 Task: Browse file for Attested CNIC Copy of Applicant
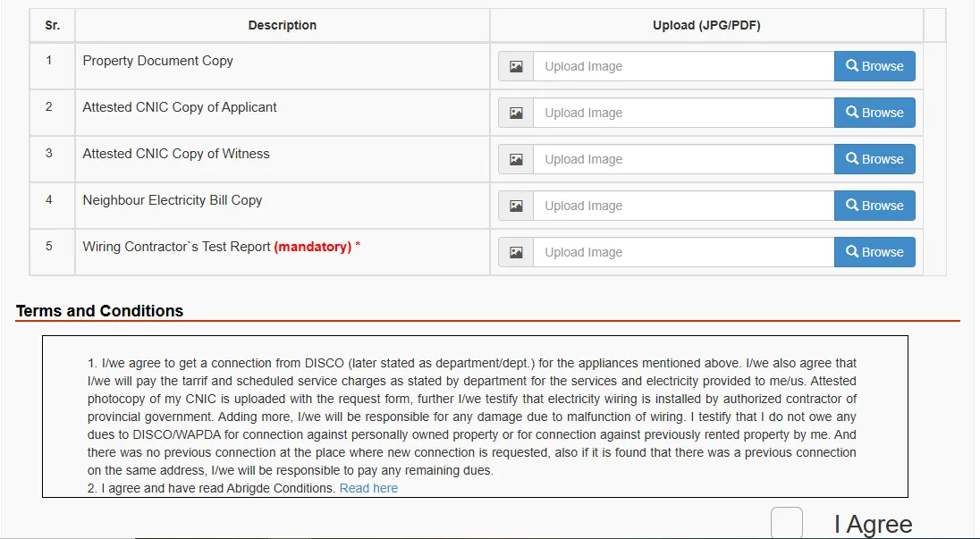click(x=874, y=113)
